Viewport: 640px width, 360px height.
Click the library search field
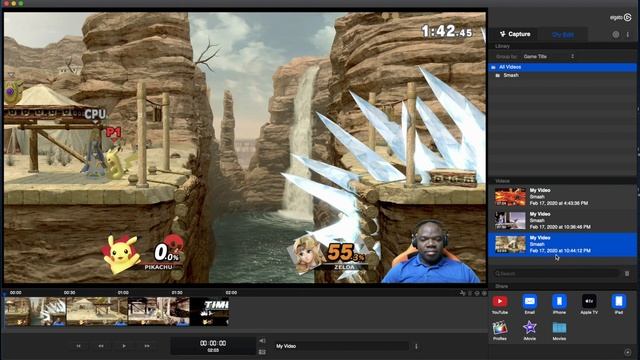click(557, 273)
